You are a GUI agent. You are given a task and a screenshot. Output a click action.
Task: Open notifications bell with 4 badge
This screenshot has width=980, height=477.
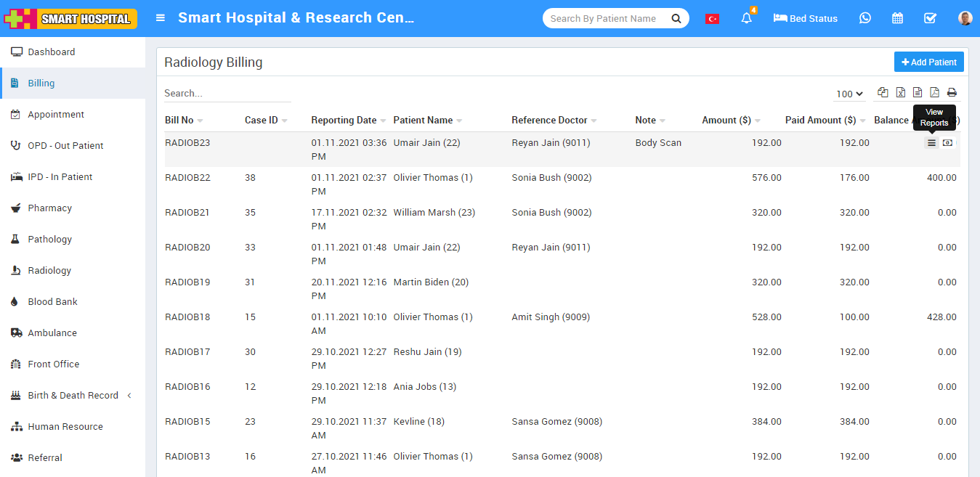[747, 18]
